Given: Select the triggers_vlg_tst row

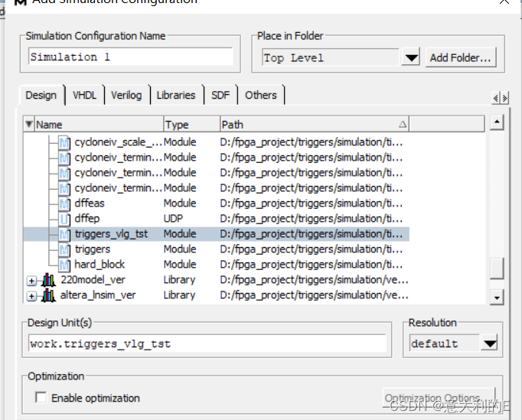Looking at the screenshot, I should [x=217, y=234].
